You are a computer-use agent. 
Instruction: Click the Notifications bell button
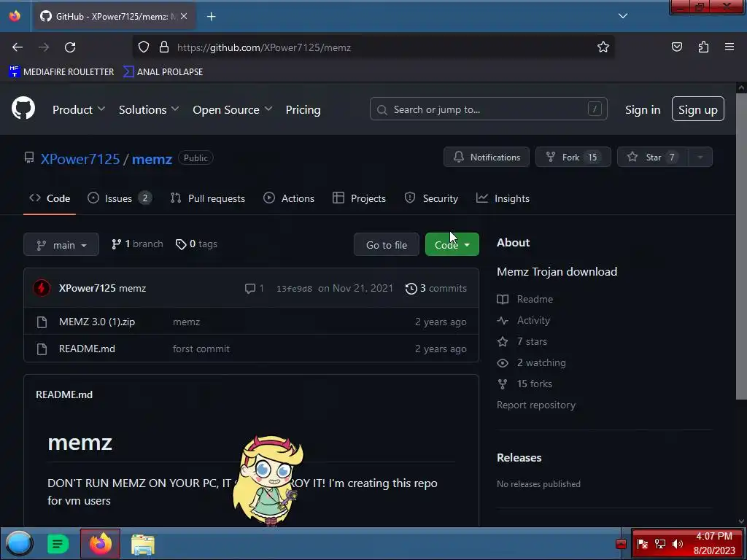tap(486, 157)
